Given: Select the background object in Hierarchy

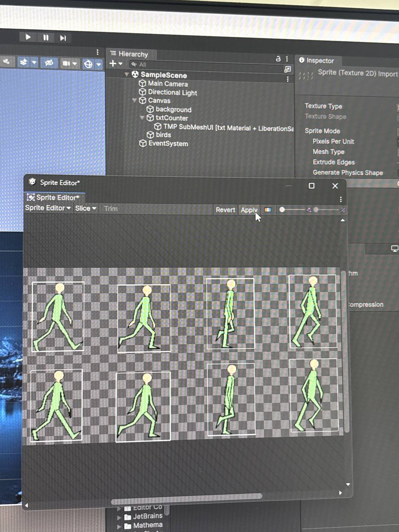Looking at the screenshot, I should 173,109.
